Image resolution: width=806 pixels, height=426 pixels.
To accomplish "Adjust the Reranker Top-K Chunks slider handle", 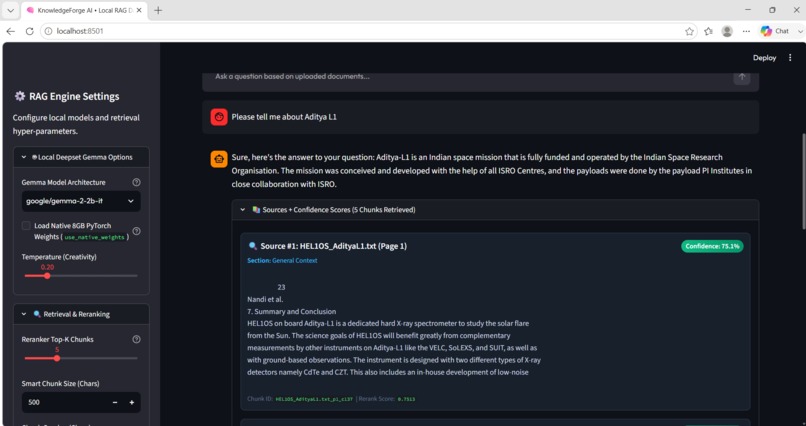I will click(x=57, y=358).
